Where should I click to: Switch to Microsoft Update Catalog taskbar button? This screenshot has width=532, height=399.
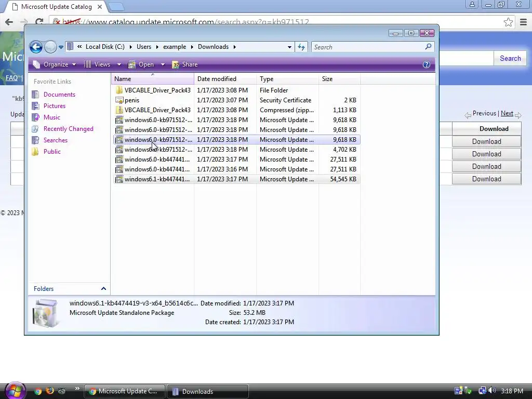[125, 391]
